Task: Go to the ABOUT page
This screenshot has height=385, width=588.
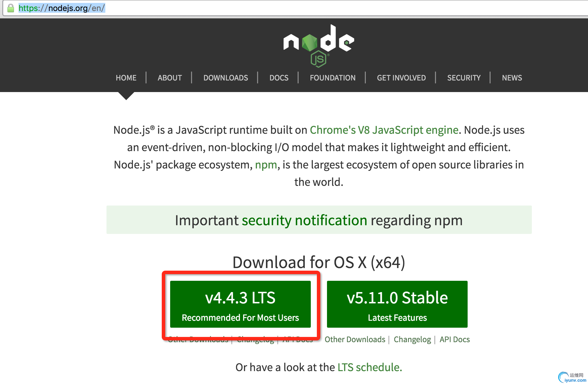Action: (x=170, y=78)
